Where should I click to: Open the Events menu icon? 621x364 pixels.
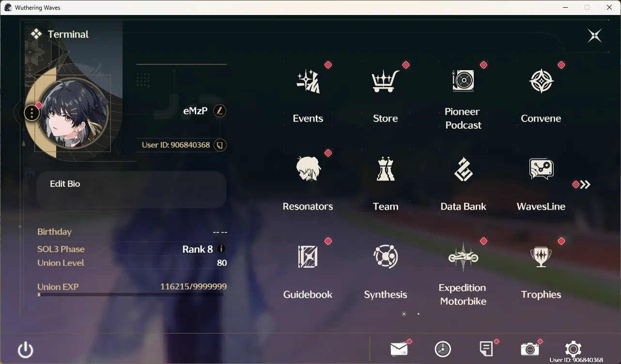(x=308, y=81)
